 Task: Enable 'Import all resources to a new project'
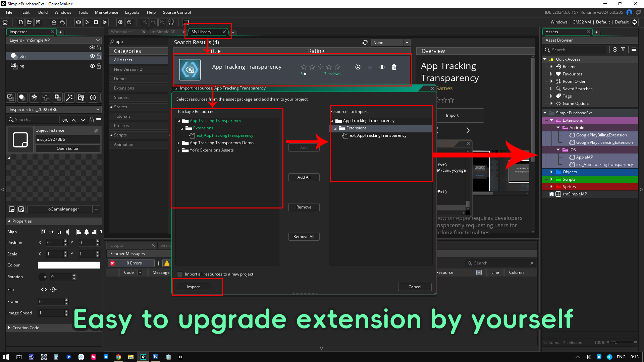tap(180, 274)
